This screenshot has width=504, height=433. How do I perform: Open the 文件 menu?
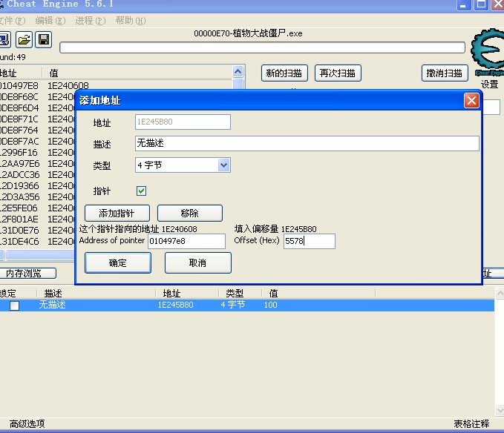tap(12, 21)
